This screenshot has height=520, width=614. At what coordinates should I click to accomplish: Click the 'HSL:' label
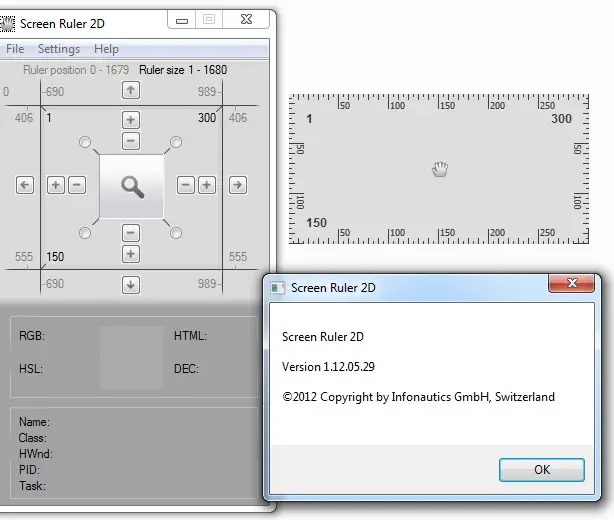(x=31, y=368)
